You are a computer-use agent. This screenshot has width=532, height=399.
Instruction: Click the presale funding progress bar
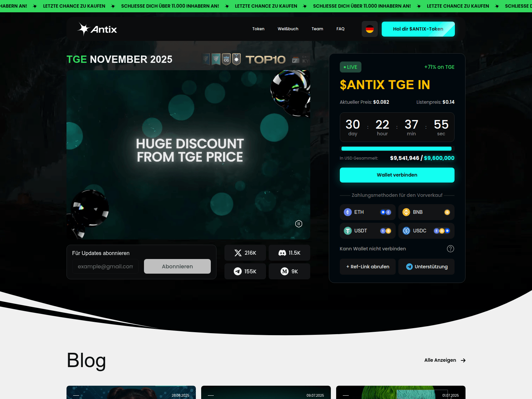(397, 149)
